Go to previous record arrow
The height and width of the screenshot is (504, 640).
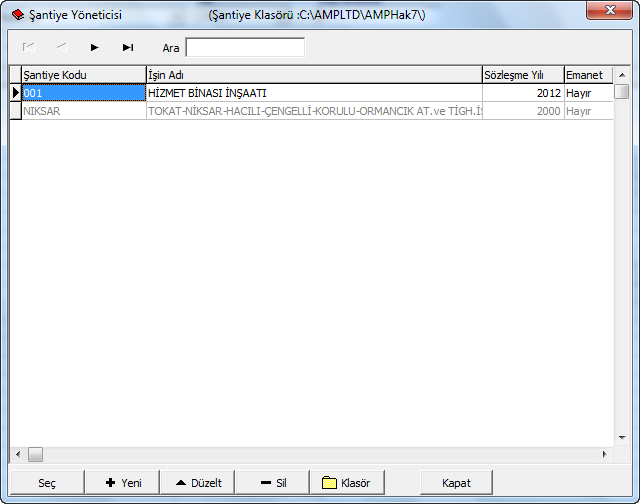pyautogui.click(x=61, y=47)
